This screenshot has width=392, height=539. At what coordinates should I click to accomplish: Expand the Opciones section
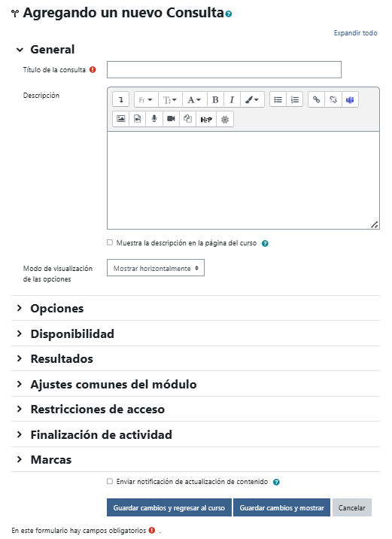[20, 308]
